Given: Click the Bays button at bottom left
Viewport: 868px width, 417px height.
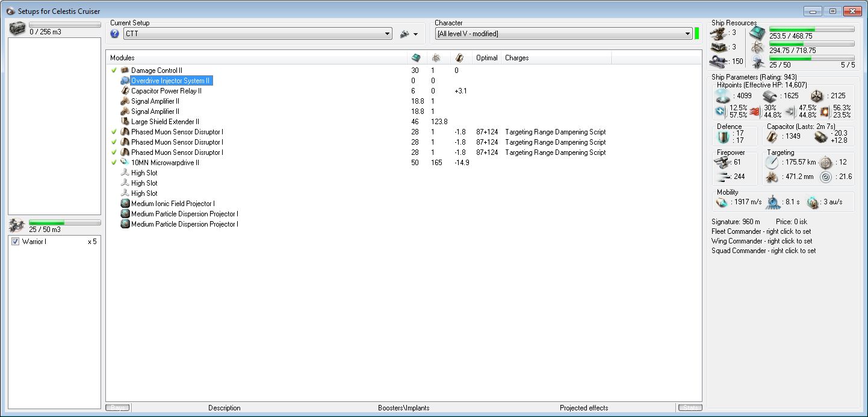Looking at the screenshot, I should pyautogui.click(x=117, y=408).
